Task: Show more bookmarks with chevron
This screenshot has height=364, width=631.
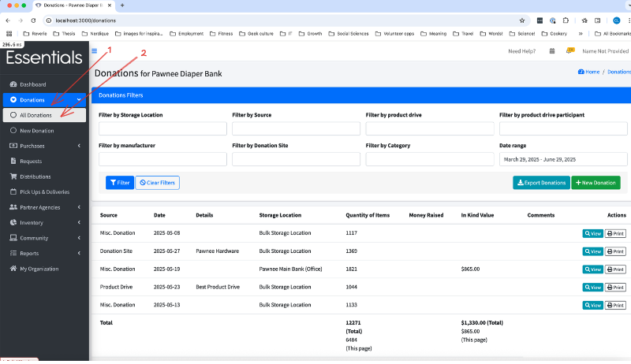Action: 581,34
